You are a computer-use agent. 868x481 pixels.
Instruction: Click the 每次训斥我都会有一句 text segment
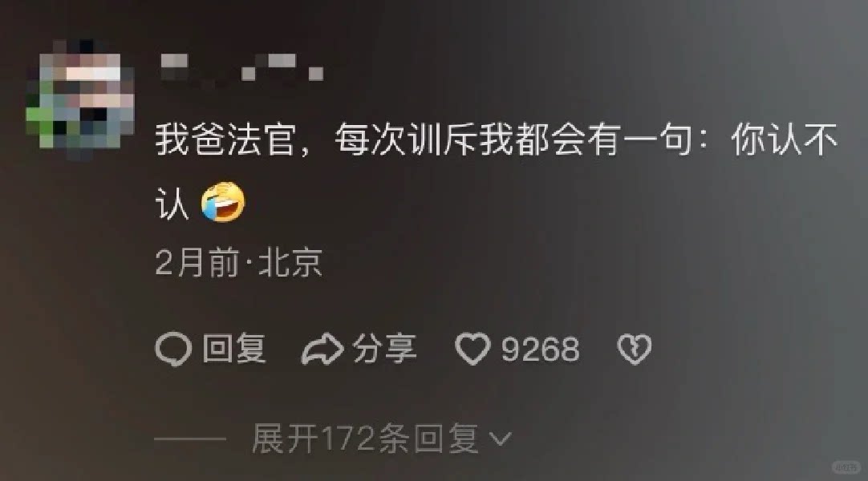513,139
